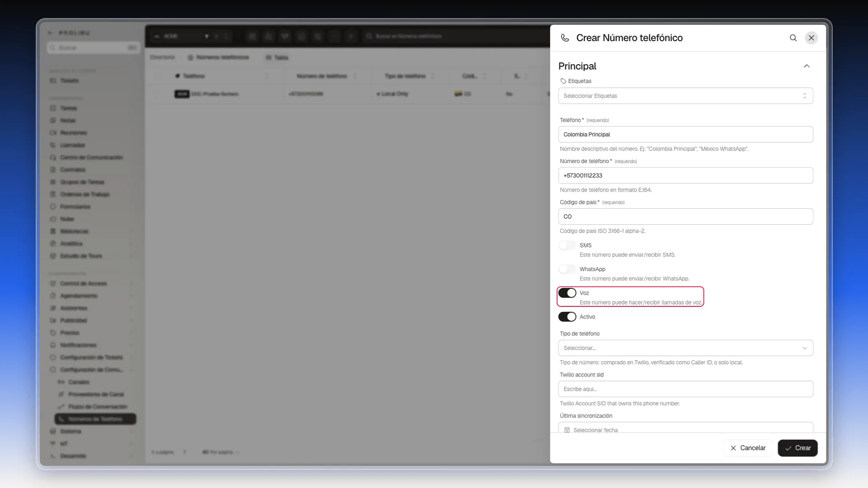Click the Crear button
The image size is (868, 488).
[x=797, y=448]
